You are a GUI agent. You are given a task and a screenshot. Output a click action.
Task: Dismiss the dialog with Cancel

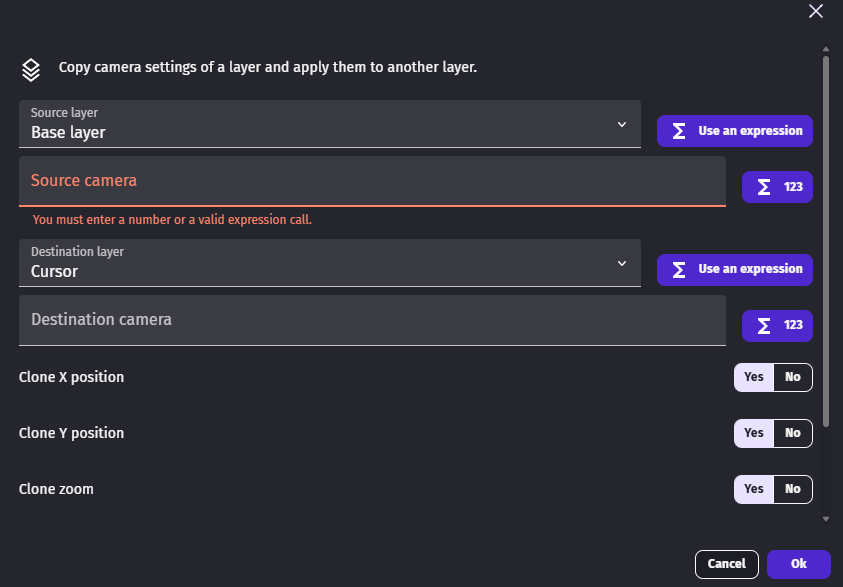[726, 563]
